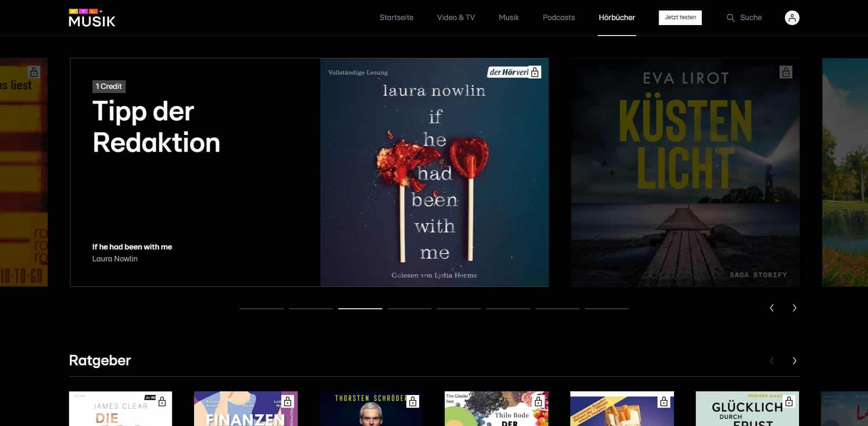Click the Suche search link
The height and width of the screenshot is (426, 868).
click(x=751, y=17)
